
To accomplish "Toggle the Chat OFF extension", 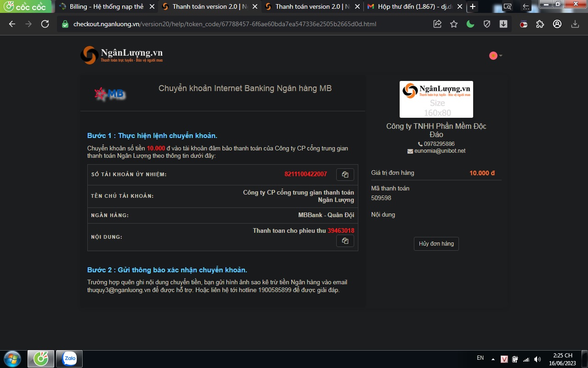I will click(x=524, y=24).
